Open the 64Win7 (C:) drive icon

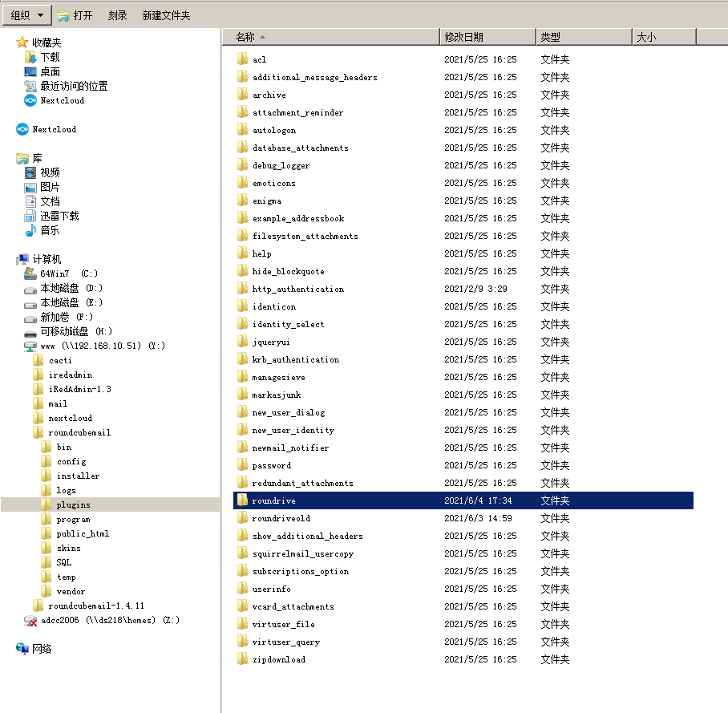pyautogui.click(x=30, y=273)
